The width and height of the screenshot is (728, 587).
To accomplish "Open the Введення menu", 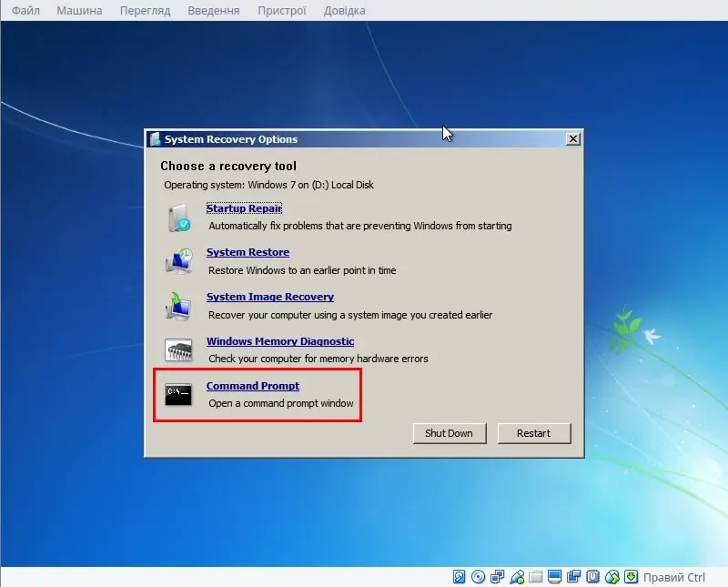I will [x=214, y=10].
